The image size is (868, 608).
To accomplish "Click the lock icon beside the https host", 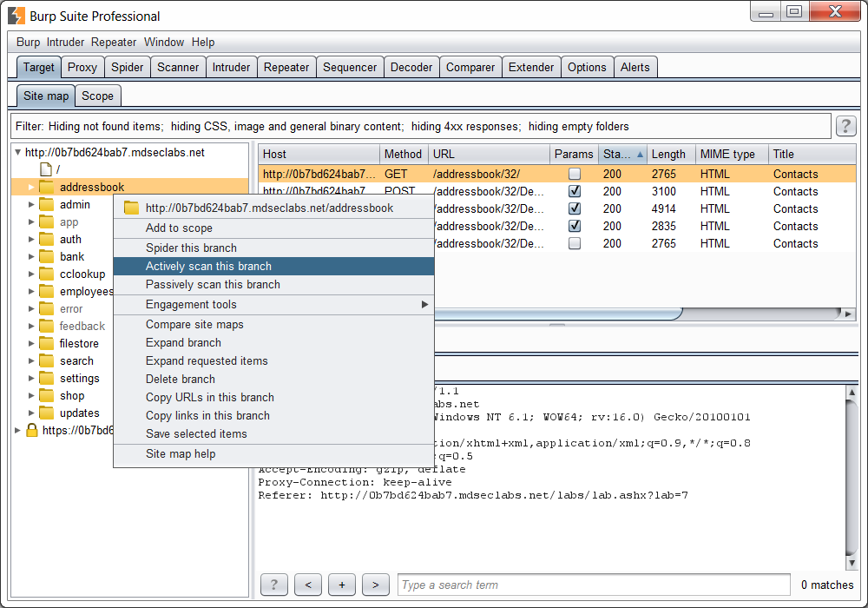I will (x=29, y=430).
